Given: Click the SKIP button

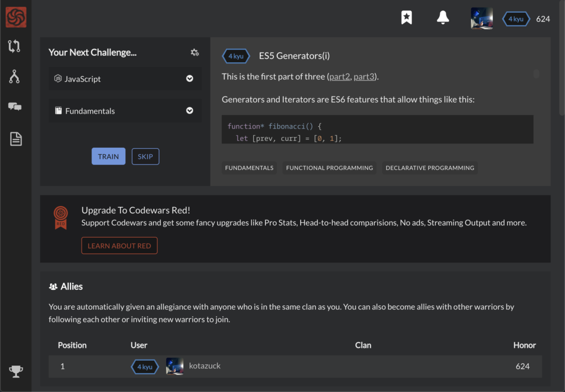Looking at the screenshot, I should 145,156.
